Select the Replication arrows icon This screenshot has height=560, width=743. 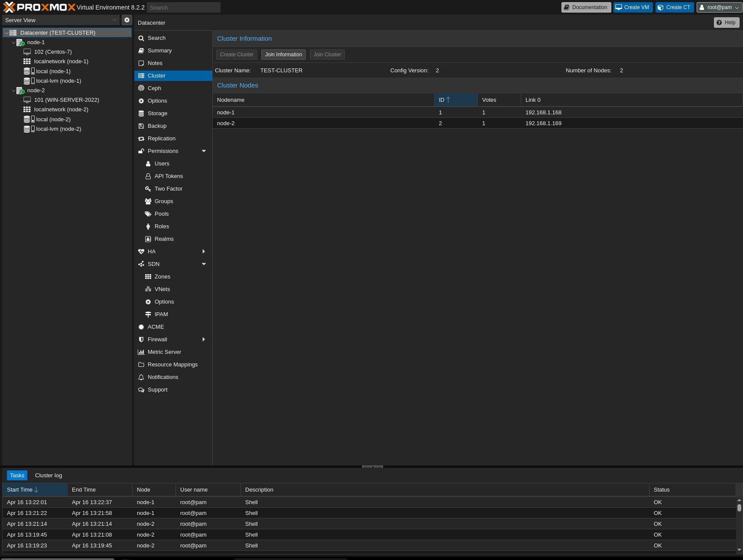point(141,138)
